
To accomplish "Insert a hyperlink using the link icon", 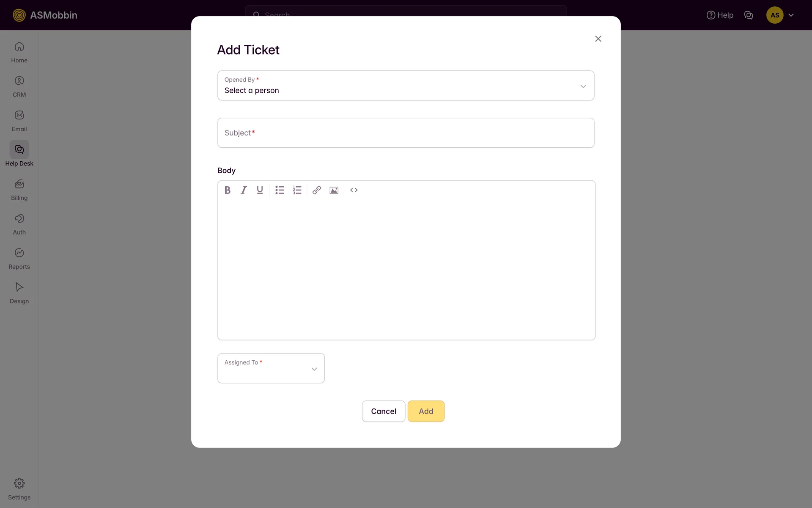I will pos(317,190).
